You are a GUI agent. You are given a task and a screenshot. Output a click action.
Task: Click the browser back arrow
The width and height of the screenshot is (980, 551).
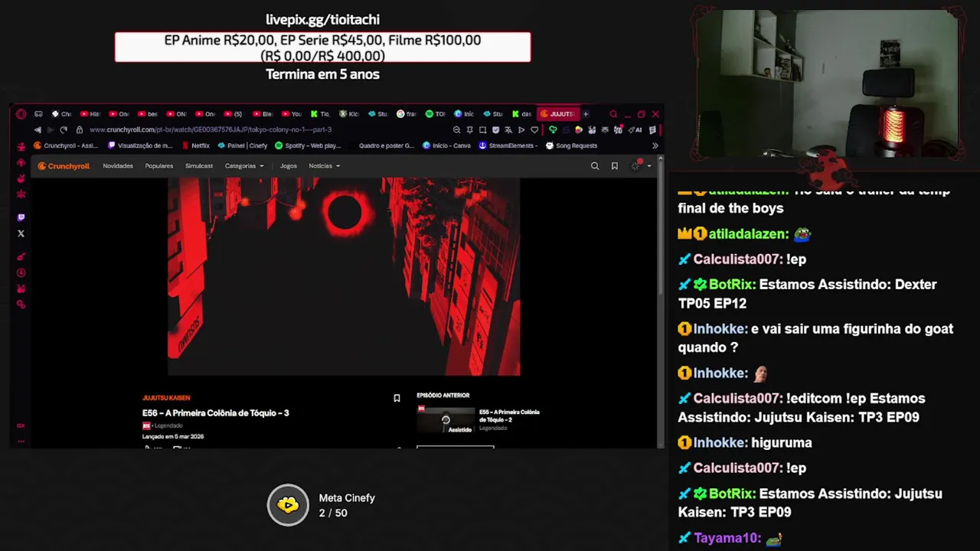tap(38, 130)
